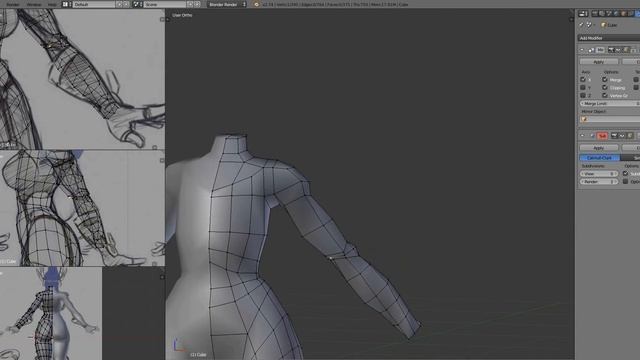Click the top arm sketch reference view
Screen dimensions: 640x360
(82, 79)
